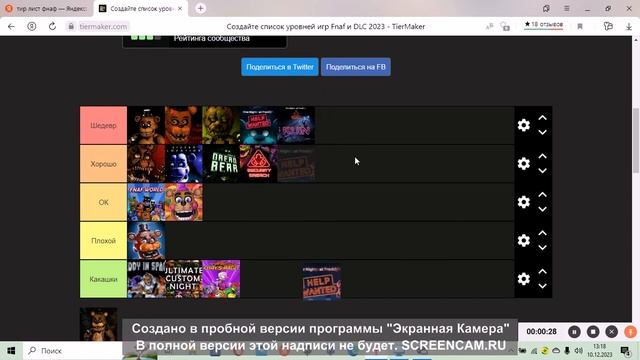Open the 18 отзывов site reviews
Screen dimensions: 640x360
[x=543, y=25]
